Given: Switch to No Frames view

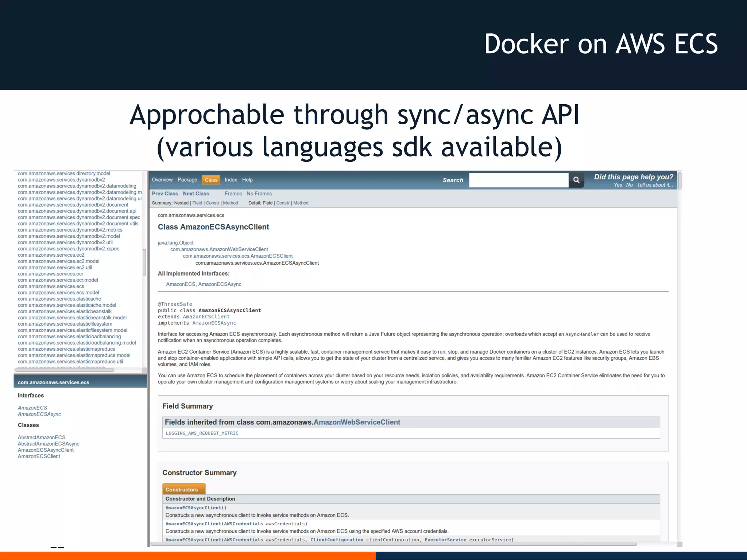Looking at the screenshot, I should (x=259, y=194).
